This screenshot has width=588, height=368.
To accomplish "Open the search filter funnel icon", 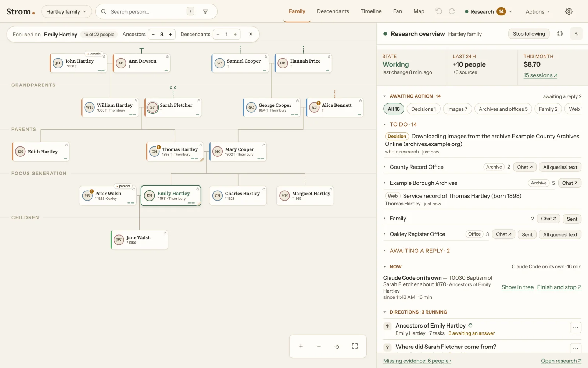I will coord(205,11).
